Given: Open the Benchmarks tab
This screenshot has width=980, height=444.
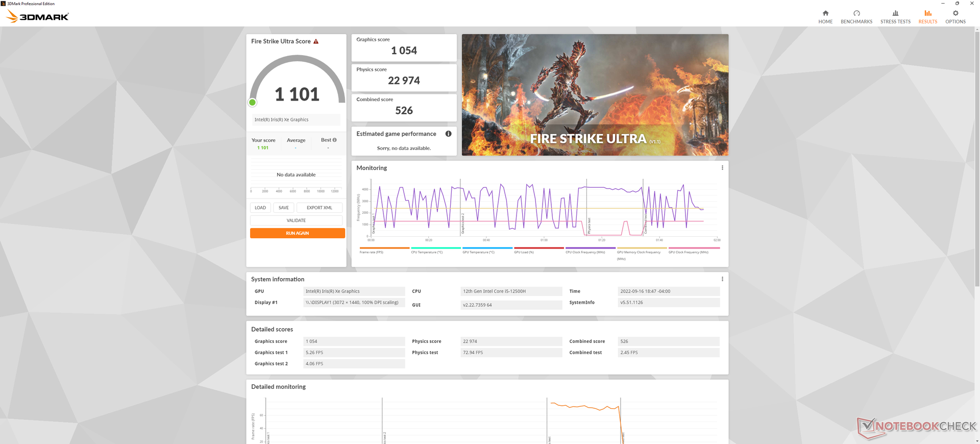Looking at the screenshot, I should click(856, 17).
